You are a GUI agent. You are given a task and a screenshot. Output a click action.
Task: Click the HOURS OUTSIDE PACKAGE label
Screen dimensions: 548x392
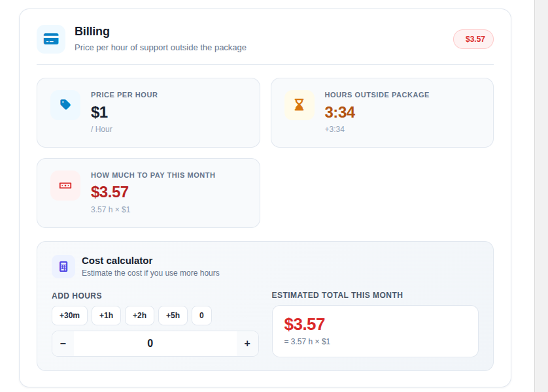[377, 95]
